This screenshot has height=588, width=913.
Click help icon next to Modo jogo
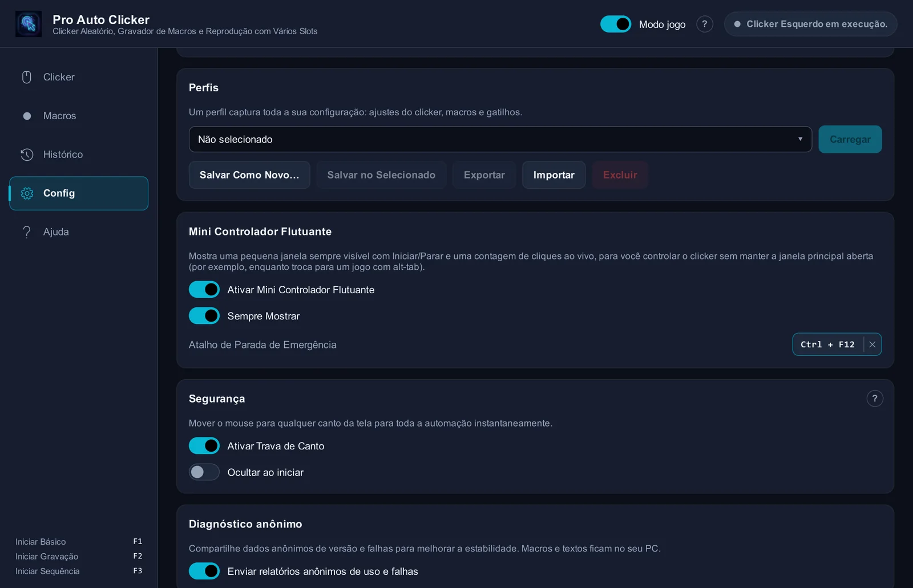click(x=705, y=24)
